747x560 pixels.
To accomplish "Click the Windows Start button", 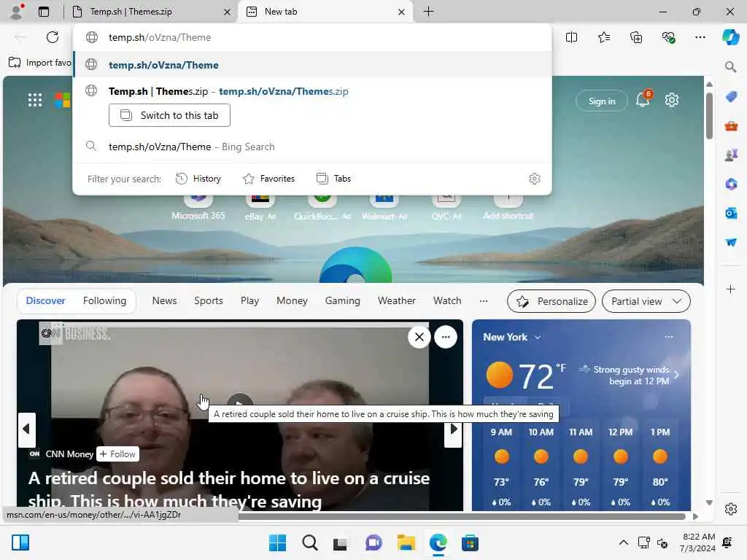I will (278, 542).
